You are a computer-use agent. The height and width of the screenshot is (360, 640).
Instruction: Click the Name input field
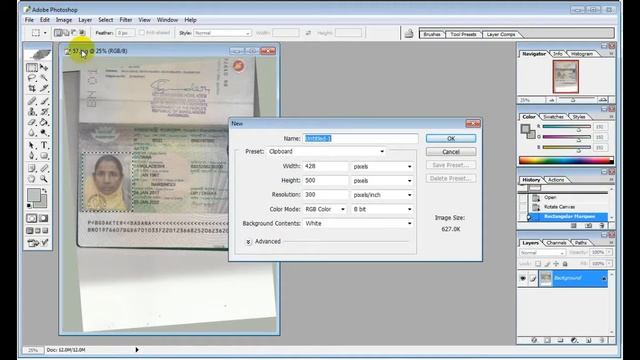coord(360,138)
